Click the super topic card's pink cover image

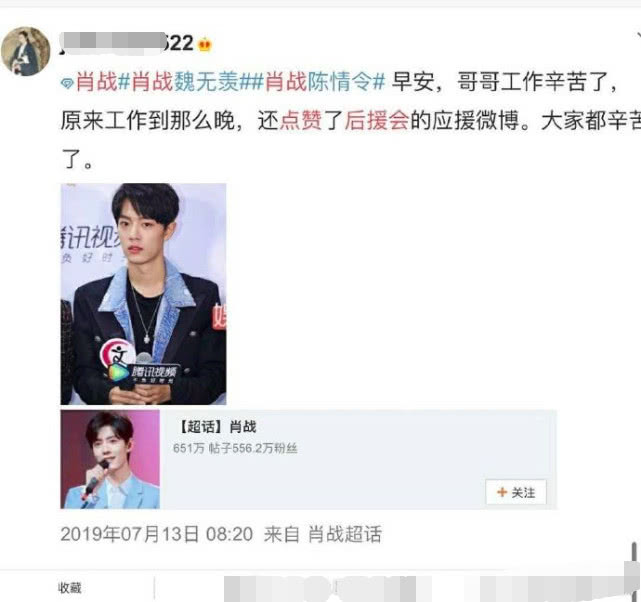click(110, 459)
